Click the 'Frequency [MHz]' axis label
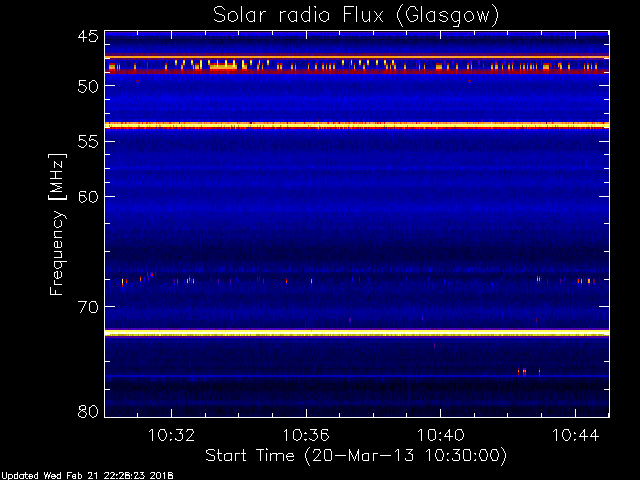This screenshot has height=480, width=640. coord(57,224)
